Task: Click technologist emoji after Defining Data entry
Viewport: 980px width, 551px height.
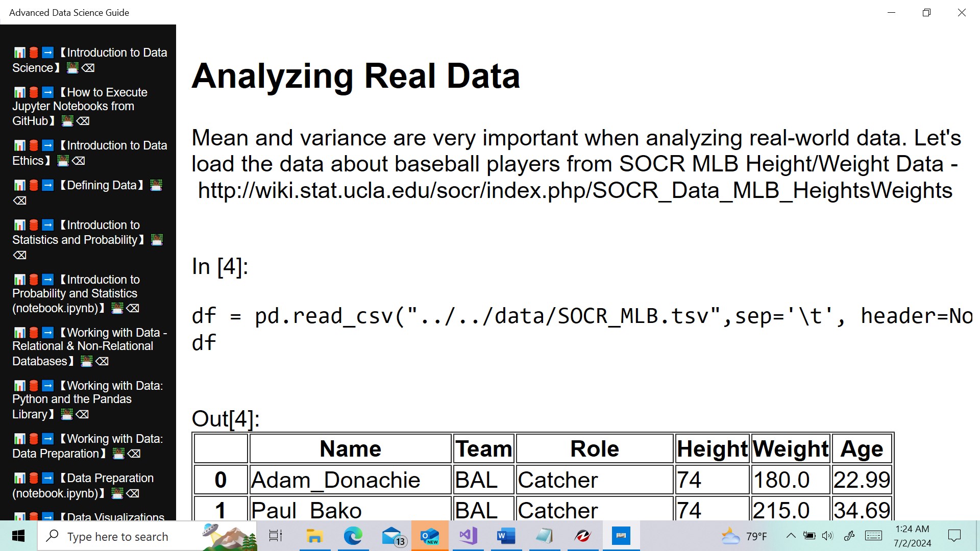Action: 156,185
